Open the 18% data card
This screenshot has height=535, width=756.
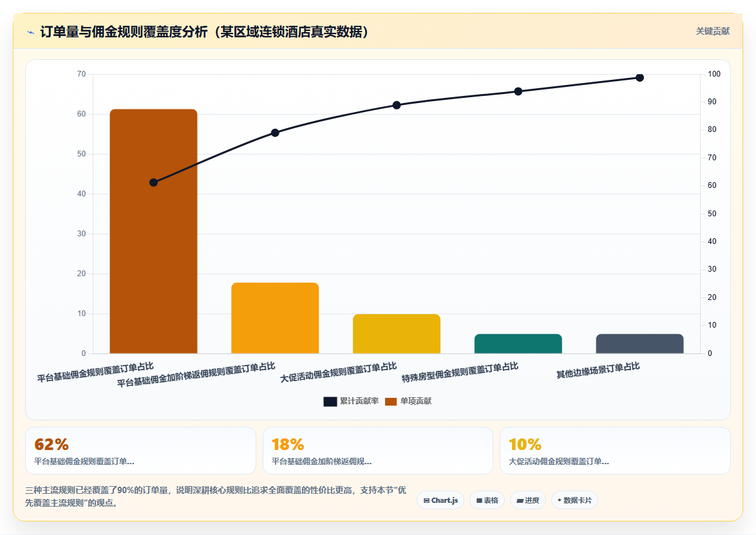pyautogui.click(x=377, y=451)
